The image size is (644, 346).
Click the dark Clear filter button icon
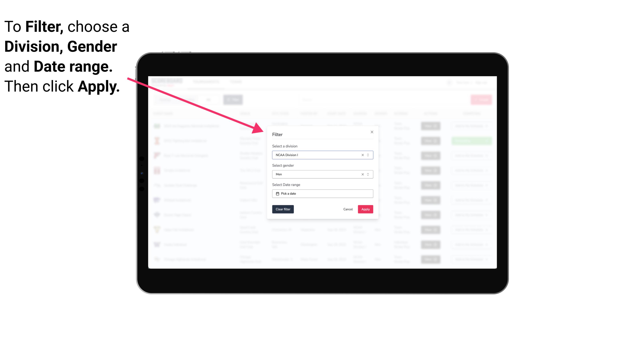pos(283,209)
